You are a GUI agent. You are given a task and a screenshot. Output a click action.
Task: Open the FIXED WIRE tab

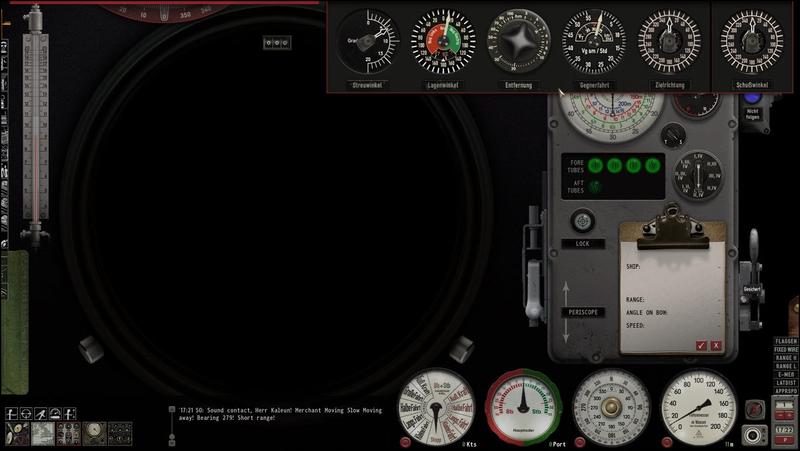pyautogui.click(x=786, y=349)
